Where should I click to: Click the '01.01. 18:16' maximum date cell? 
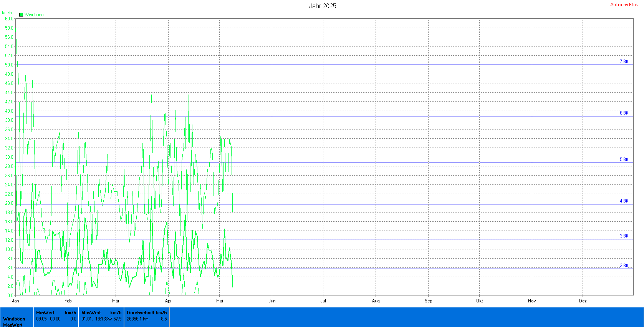click(x=94, y=319)
